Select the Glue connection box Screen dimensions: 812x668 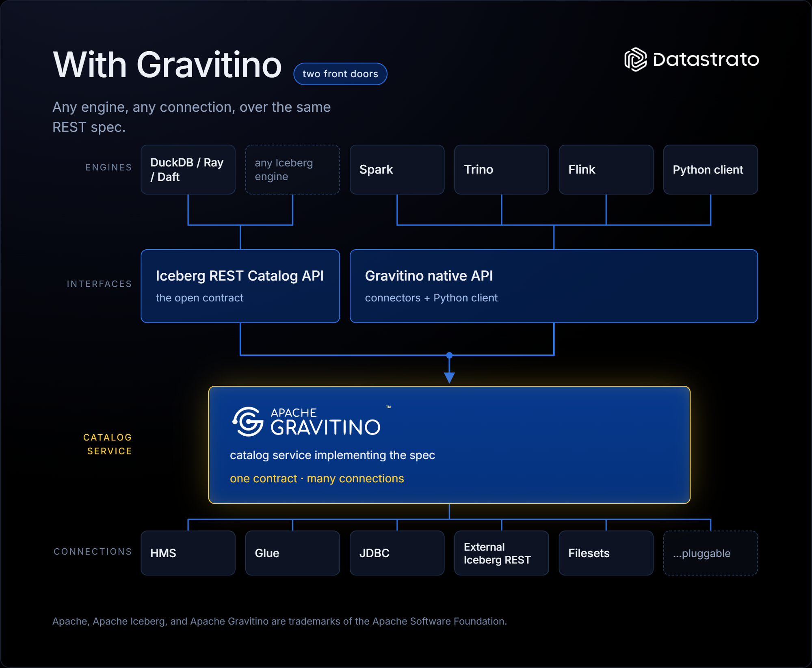[292, 553]
